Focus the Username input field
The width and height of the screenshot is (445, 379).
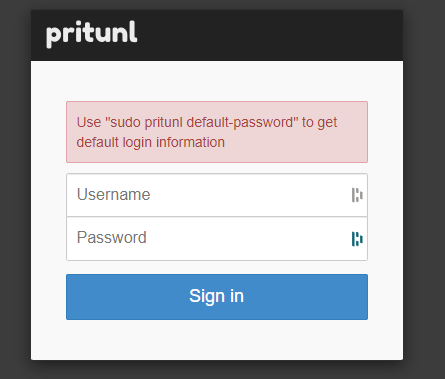[217, 195]
